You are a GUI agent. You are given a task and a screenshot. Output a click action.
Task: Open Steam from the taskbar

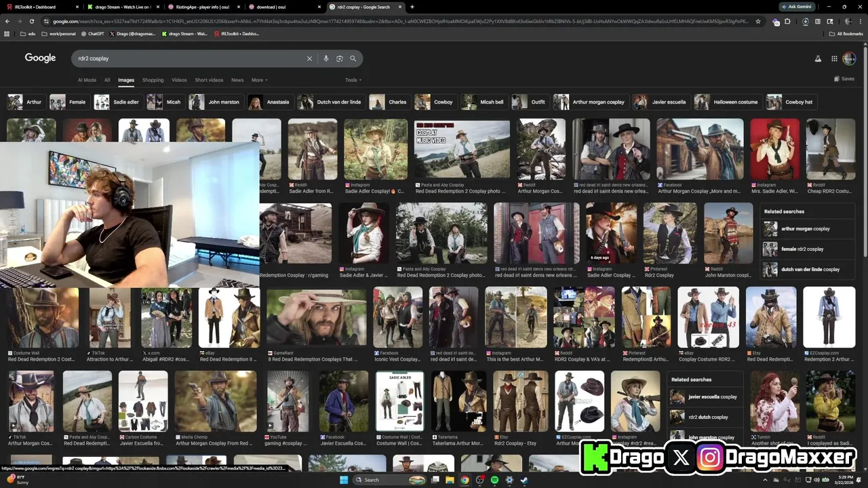[x=524, y=480]
